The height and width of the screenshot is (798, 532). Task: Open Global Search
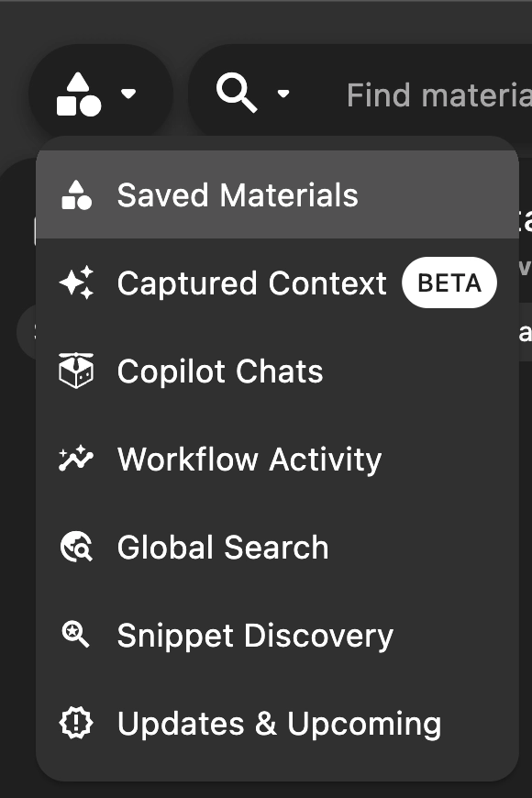pos(223,547)
